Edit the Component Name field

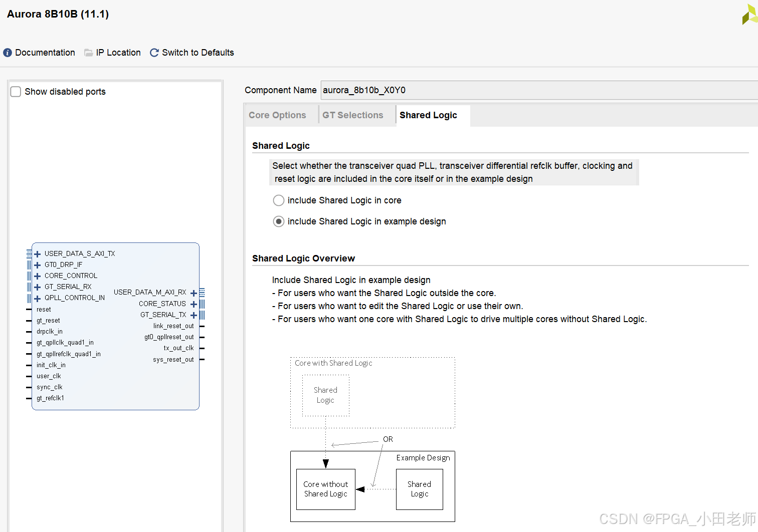pos(539,90)
